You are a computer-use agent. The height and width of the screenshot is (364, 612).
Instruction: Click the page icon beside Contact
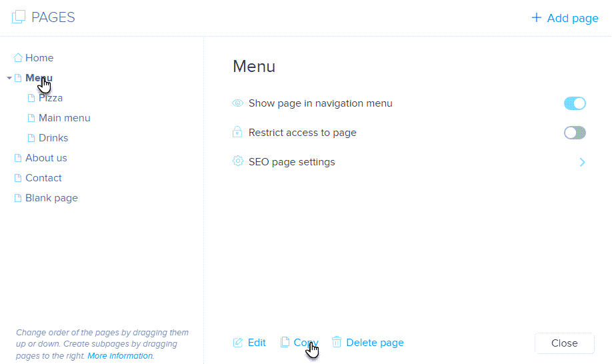[18, 178]
